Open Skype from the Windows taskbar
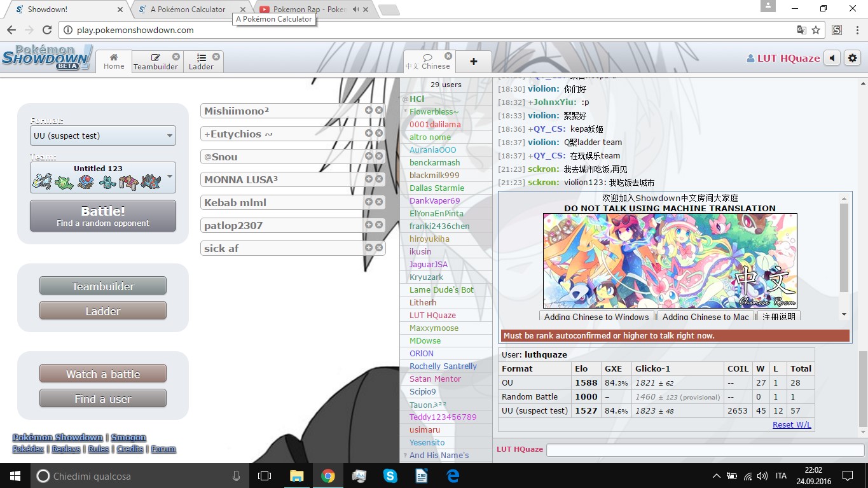 [x=390, y=475]
